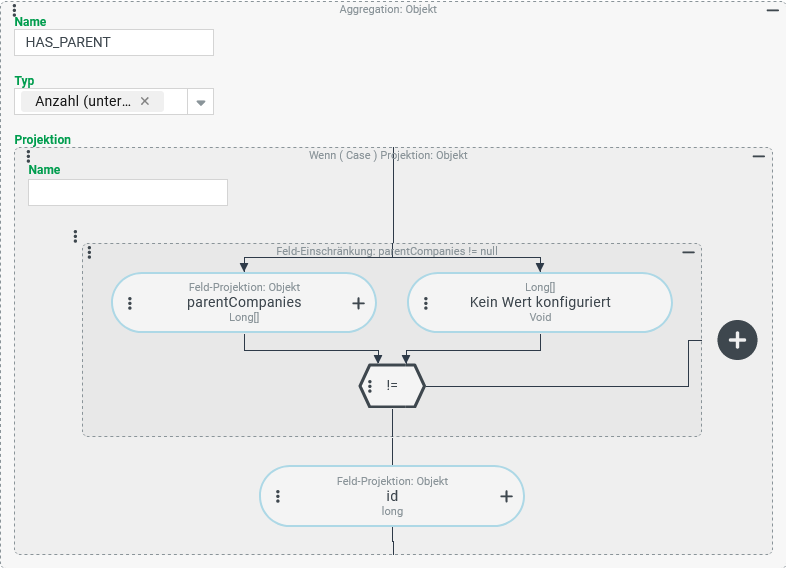This screenshot has width=786, height=568.
Task: Open the case entry three-dot menu
Action: click(75, 237)
